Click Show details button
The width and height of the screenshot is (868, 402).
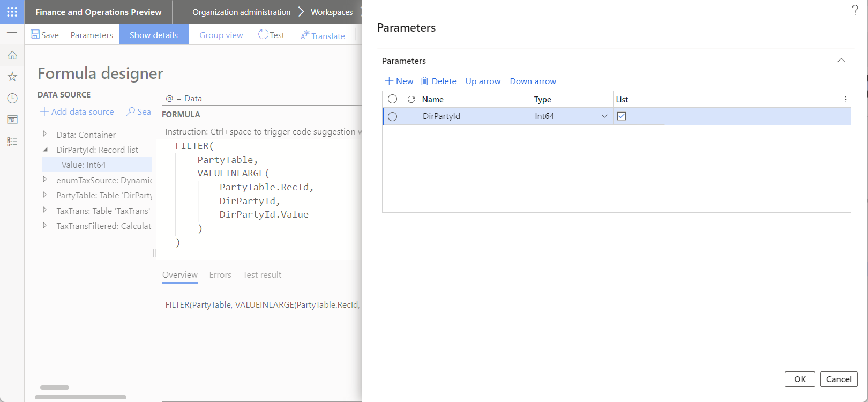pos(154,35)
